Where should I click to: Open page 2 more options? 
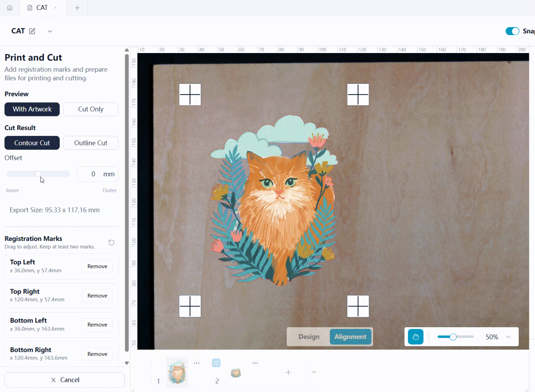click(x=255, y=363)
